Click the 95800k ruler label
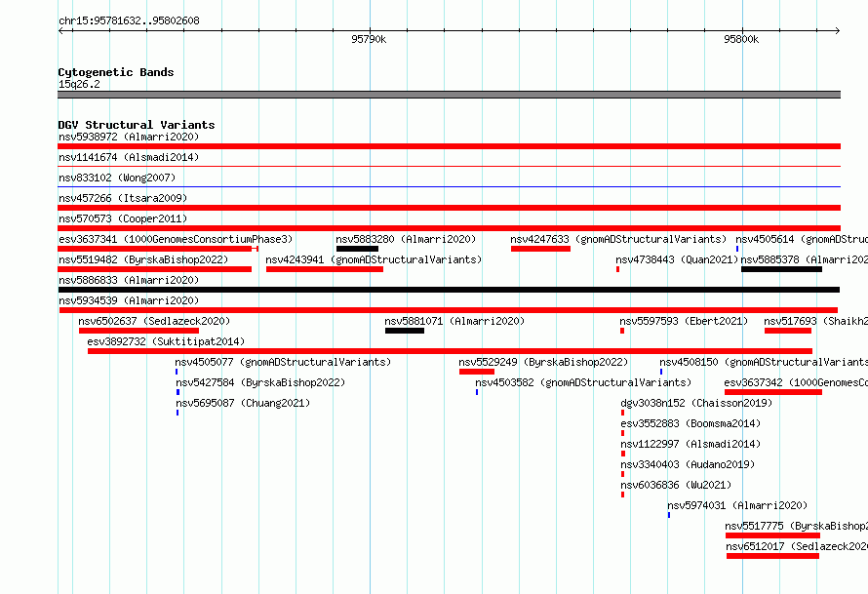 coord(741,39)
